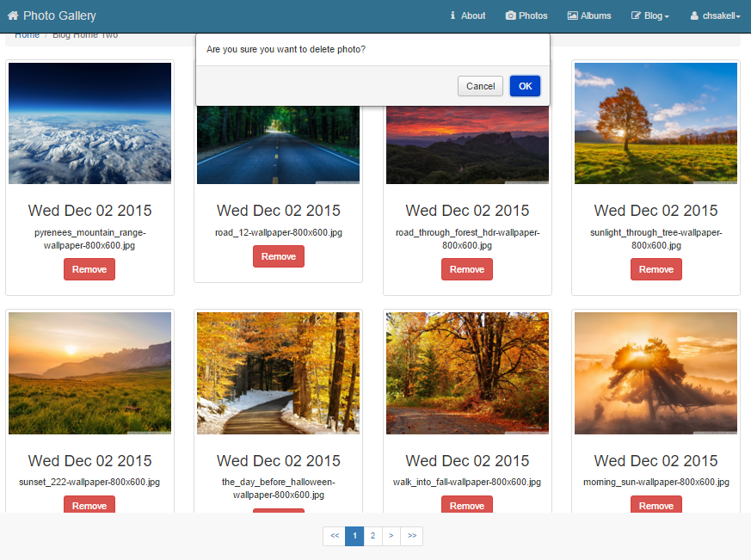Viewport: 751px width, 560px height.
Task: Click the edit icon next to Blog
Action: [x=636, y=15]
